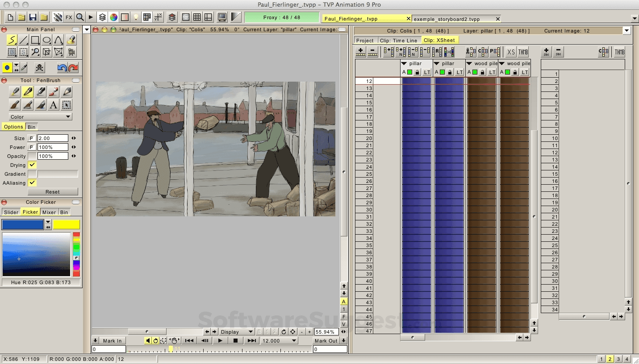Screen dimensions: 639x364
Task: Click the Mark Out button
Action: 326,341
